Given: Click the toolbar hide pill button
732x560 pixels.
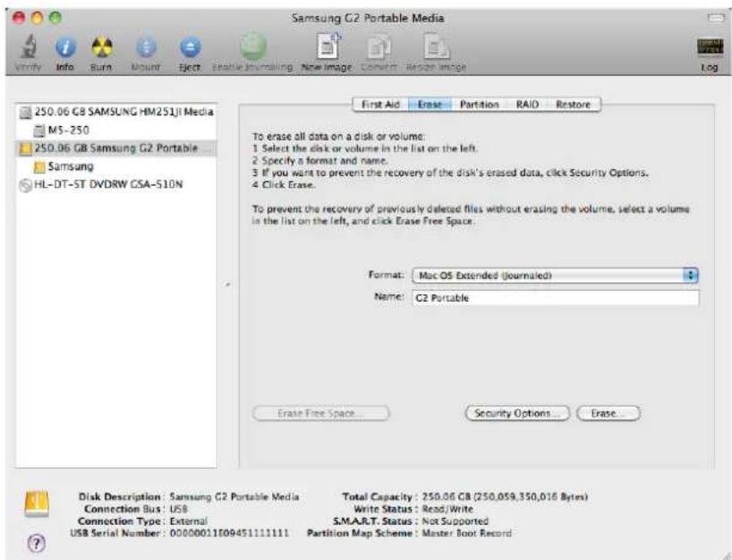Looking at the screenshot, I should tap(715, 18).
